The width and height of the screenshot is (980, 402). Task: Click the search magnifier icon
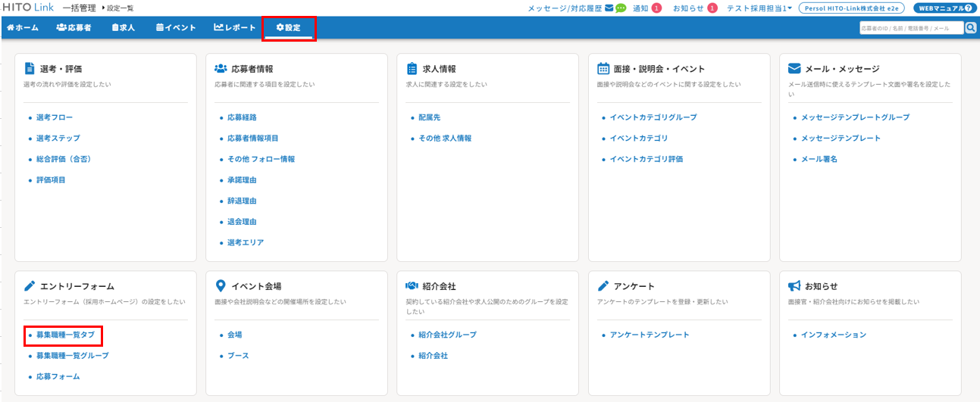tap(970, 28)
